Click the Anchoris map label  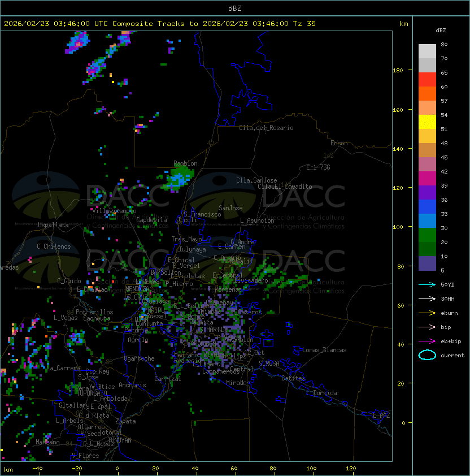[132, 385]
